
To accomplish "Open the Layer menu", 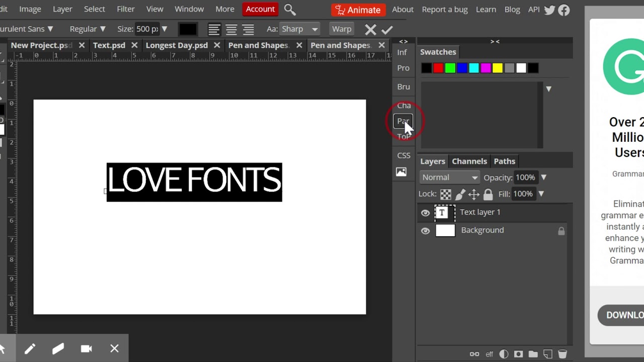I will coord(62,9).
